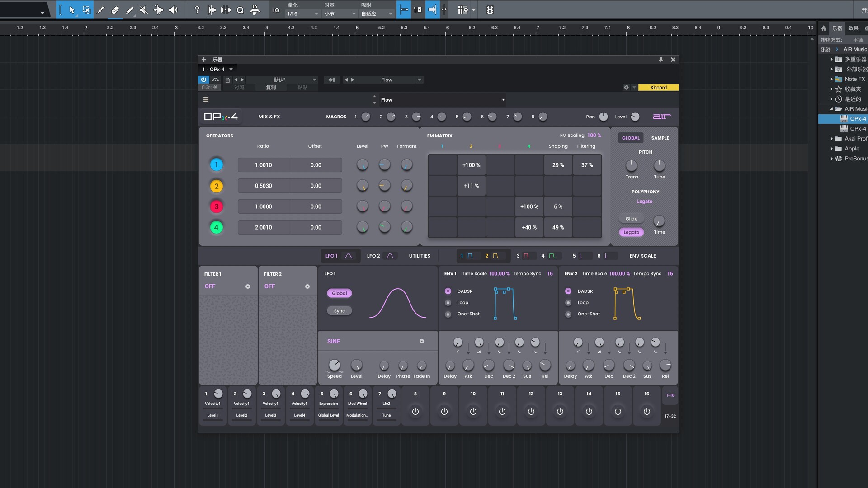Click the Xboard button
Viewport: 868px width, 488px height.
click(x=658, y=88)
